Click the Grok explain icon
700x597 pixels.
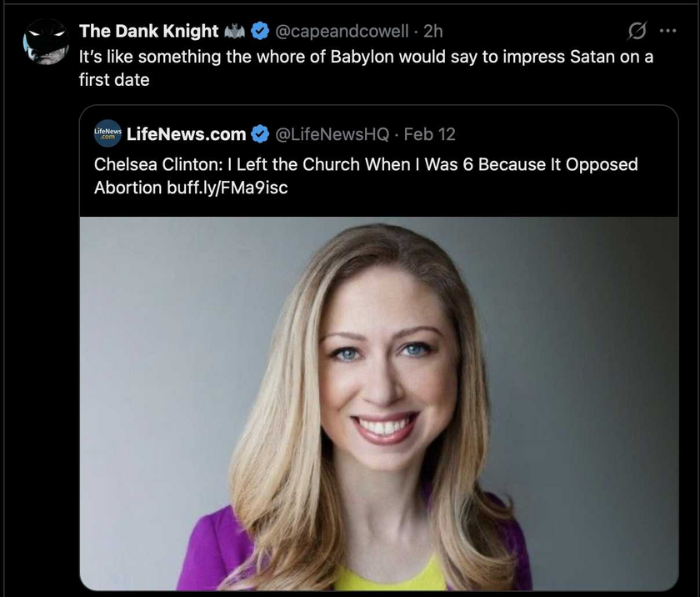coord(636,31)
